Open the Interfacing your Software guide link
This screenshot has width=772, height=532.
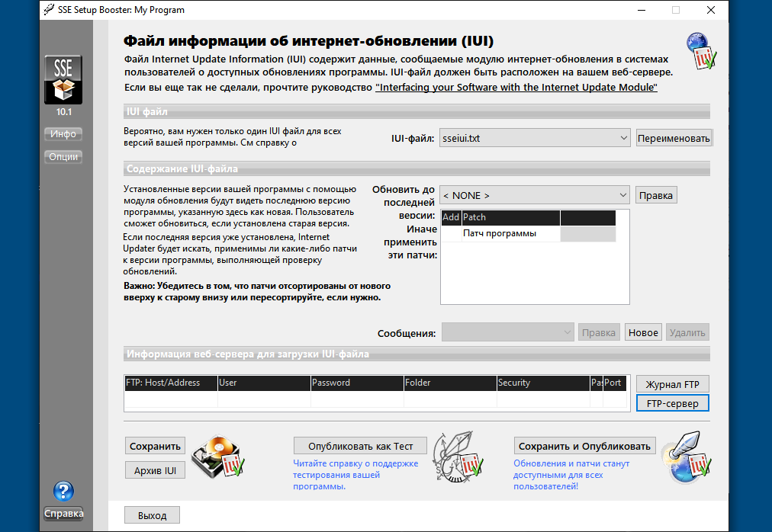(516, 87)
